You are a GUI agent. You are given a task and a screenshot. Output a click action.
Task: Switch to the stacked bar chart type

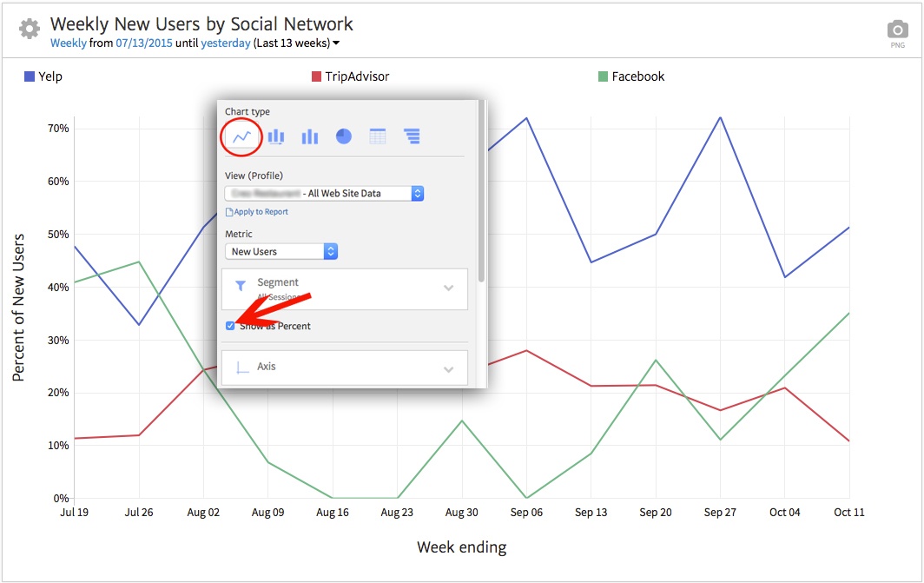[x=275, y=136]
